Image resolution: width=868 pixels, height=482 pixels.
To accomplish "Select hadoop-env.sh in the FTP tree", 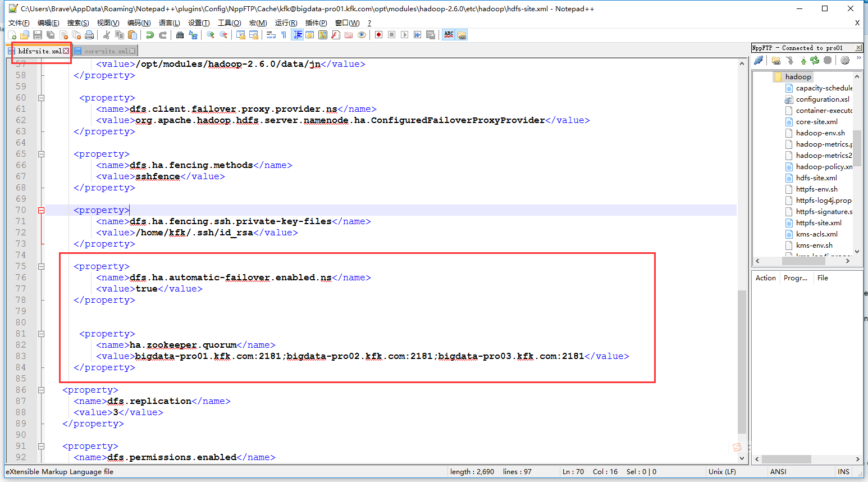I will tap(820, 133).
